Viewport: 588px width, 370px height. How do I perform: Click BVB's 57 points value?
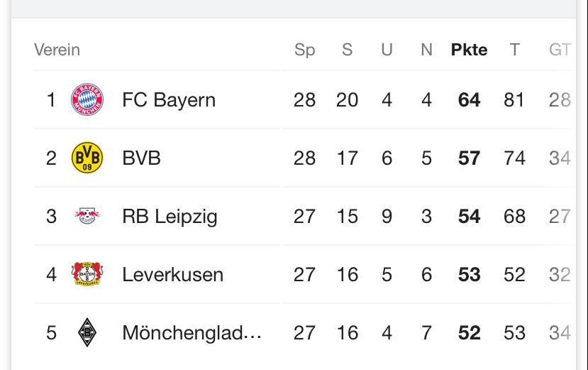pyautogui.click(x=469, y=158)
